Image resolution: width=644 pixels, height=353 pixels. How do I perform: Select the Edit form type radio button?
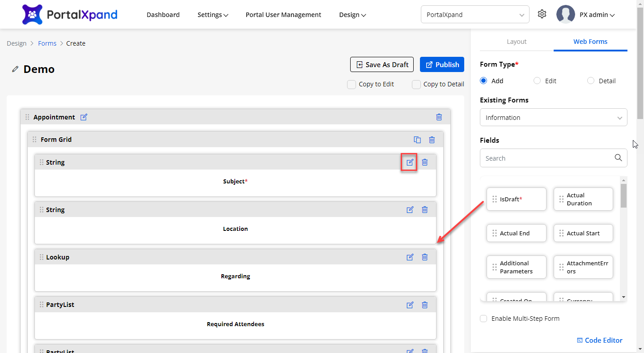pyautogui.click(x=537, y=81)
